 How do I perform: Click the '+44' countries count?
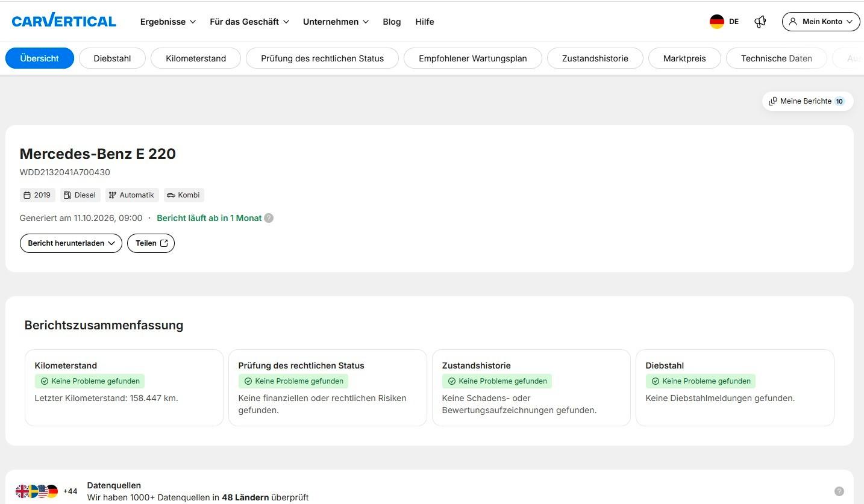point(70,491)
